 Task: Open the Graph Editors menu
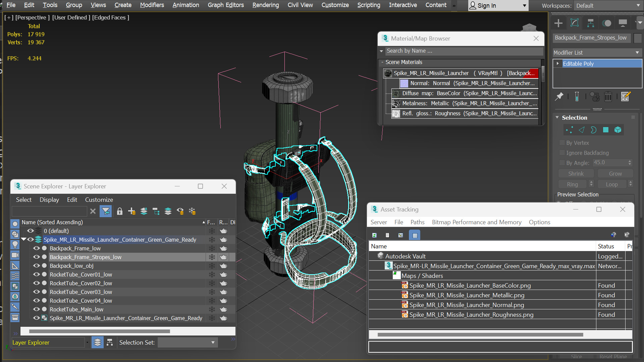226,5
